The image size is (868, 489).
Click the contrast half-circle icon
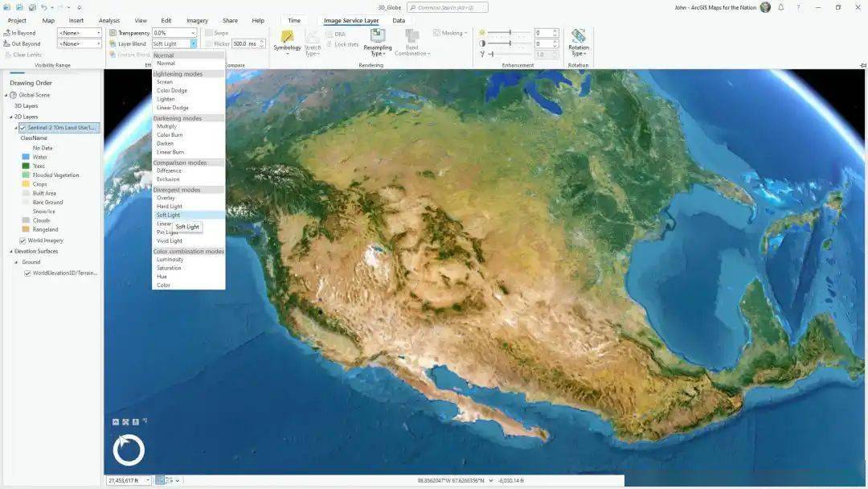(x=482, y=43)
